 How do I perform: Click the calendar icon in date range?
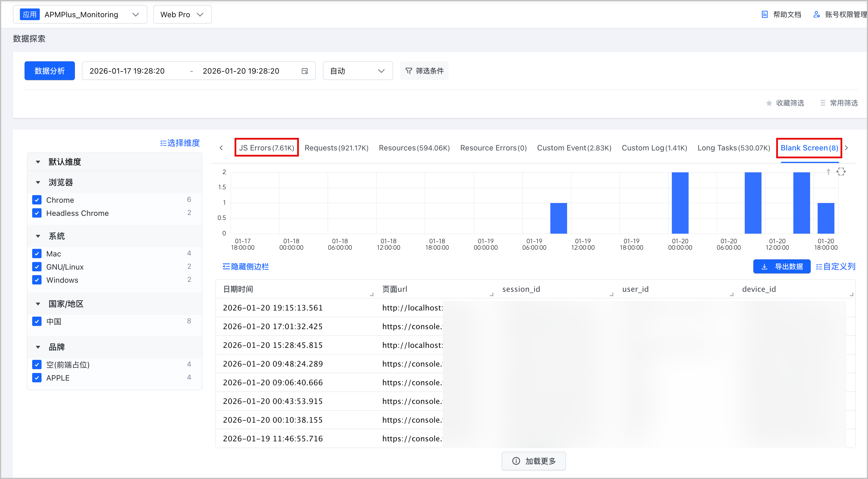[x=305, y=71]
